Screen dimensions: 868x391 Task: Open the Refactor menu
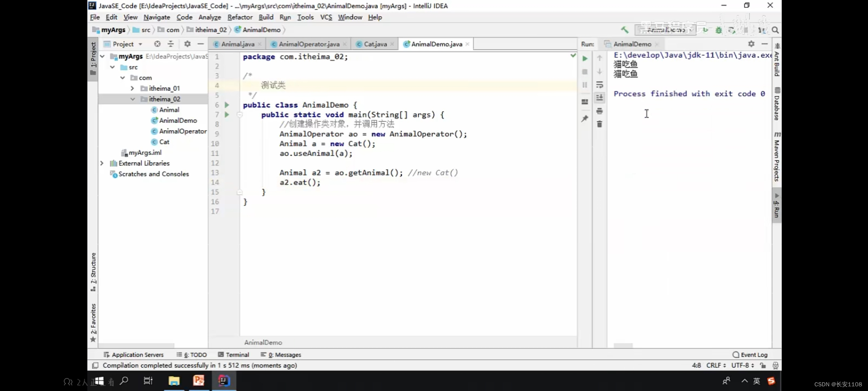240,17
